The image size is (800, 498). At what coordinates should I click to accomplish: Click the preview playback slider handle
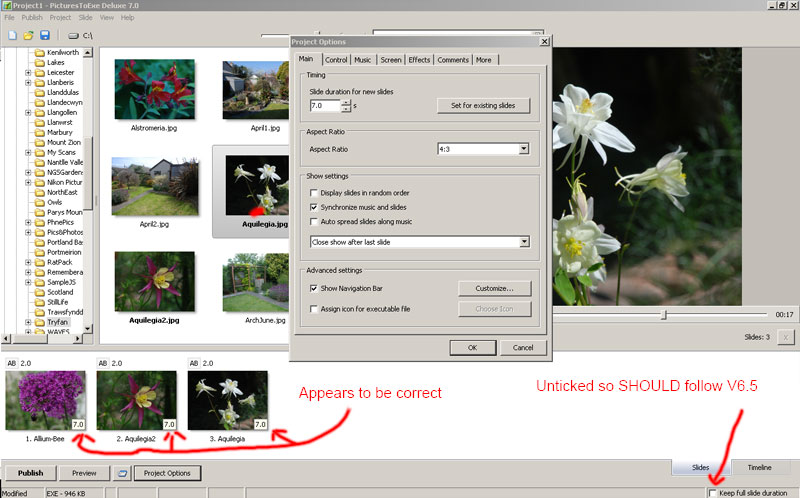[664, 315]
